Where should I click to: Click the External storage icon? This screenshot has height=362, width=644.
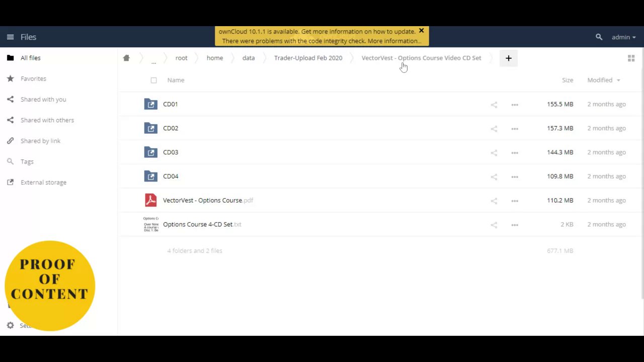pyautogui.click(x=10, y=183)
